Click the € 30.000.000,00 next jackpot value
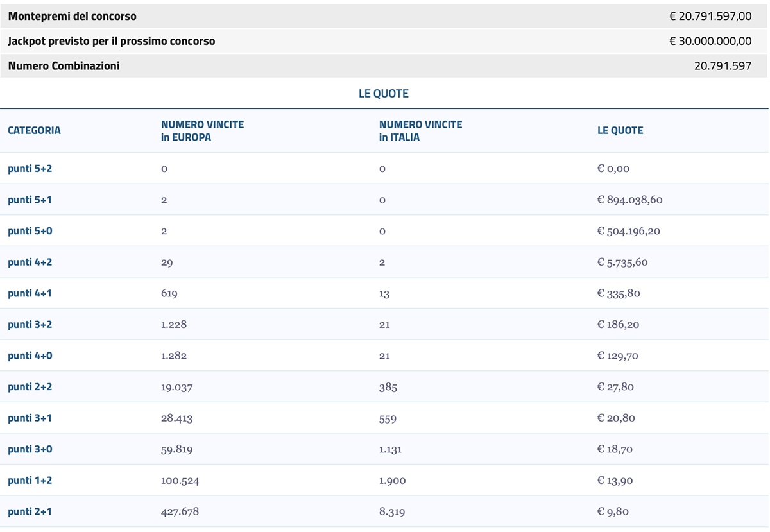 point(710,41)
